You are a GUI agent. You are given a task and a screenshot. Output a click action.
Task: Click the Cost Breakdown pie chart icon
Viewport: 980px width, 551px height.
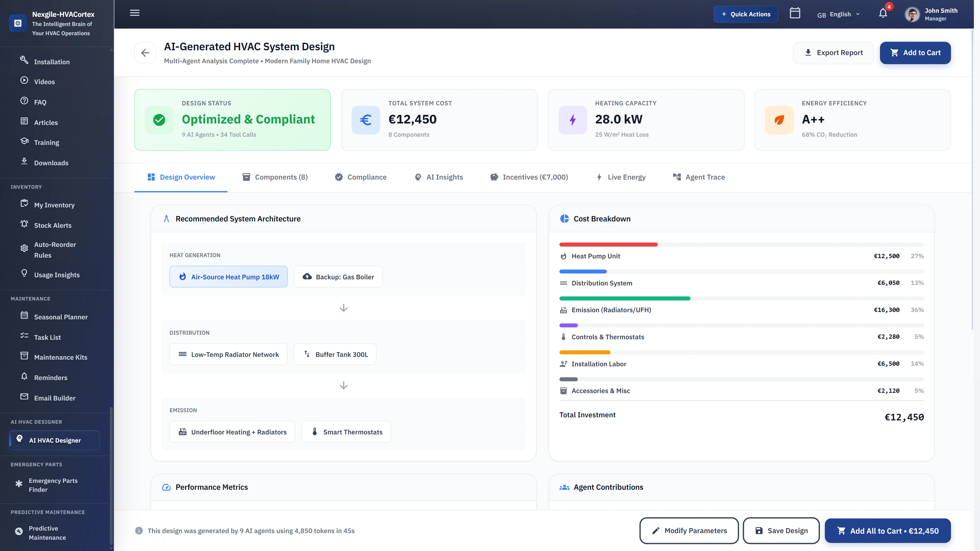click(564, 219)
